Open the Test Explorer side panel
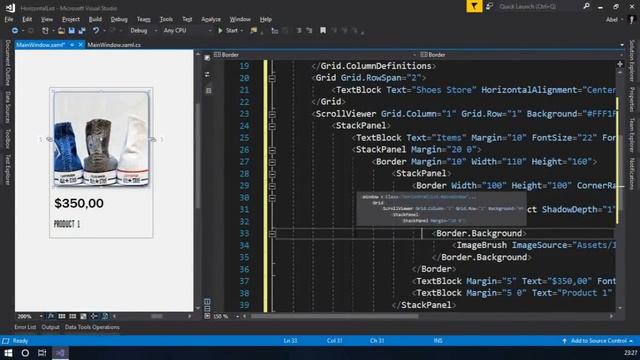 (7, 170)
